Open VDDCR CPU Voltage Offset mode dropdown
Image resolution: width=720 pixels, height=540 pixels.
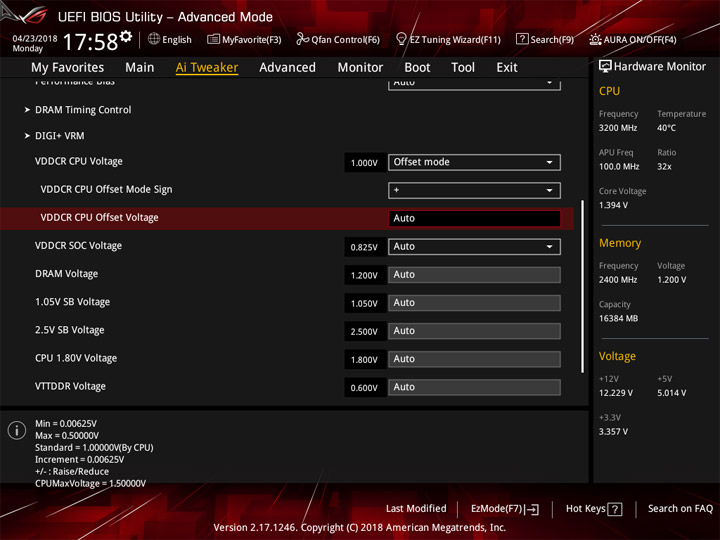point(474,162)
